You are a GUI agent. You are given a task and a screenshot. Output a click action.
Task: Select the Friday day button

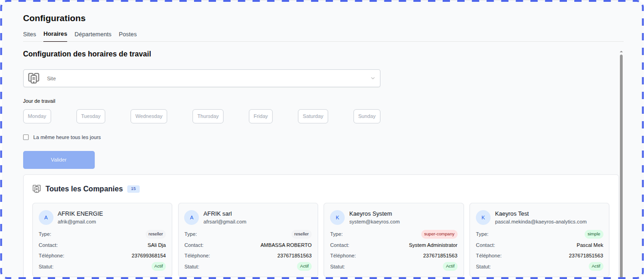pyautogui.click(x=261, y=116)
